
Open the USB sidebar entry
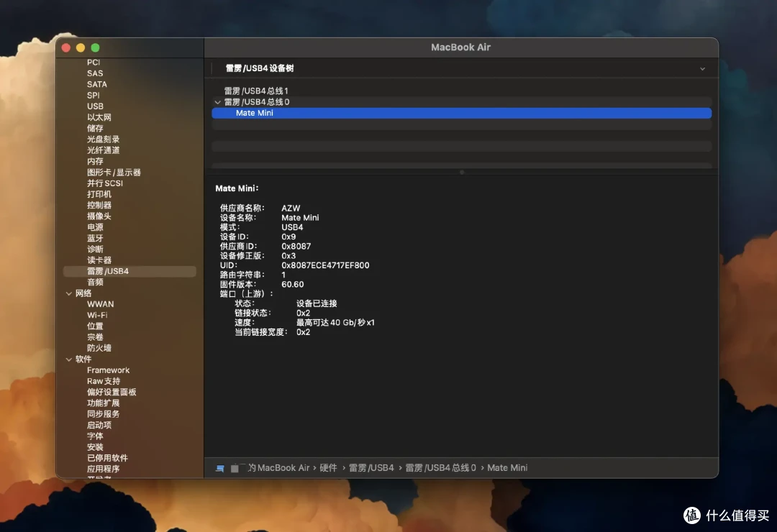click(x=95, y=106)
